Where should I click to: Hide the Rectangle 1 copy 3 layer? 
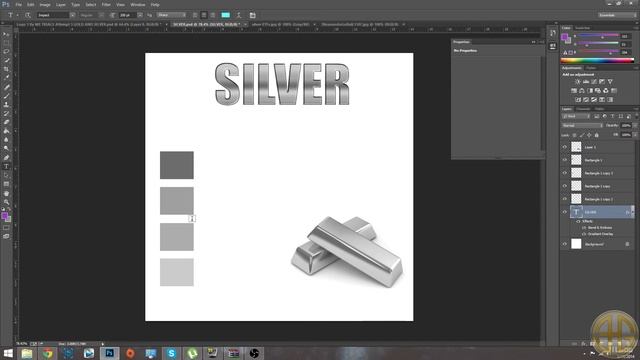565,173
